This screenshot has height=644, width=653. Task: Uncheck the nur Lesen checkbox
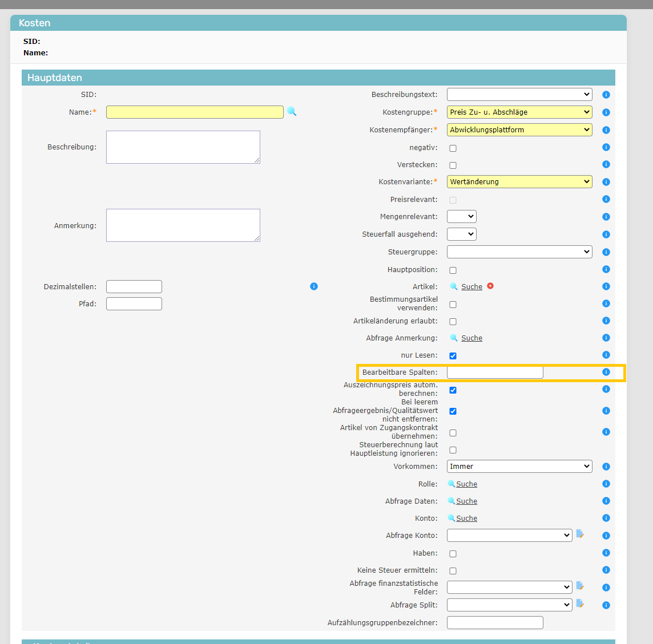453,356
